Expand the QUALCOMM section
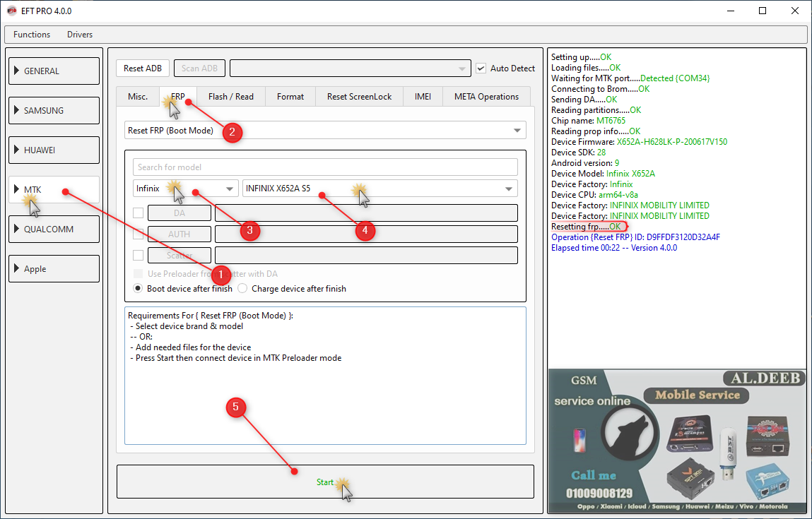 click(54, 229)
